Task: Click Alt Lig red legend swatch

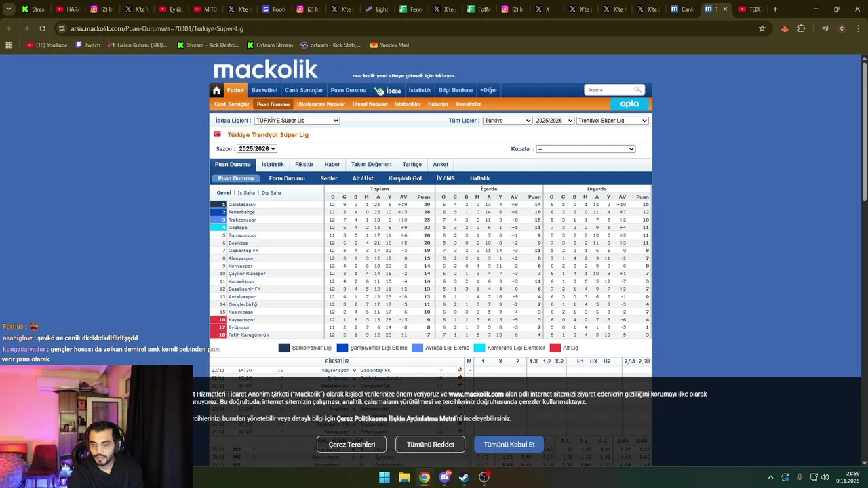Action: [x=555, y=348]
